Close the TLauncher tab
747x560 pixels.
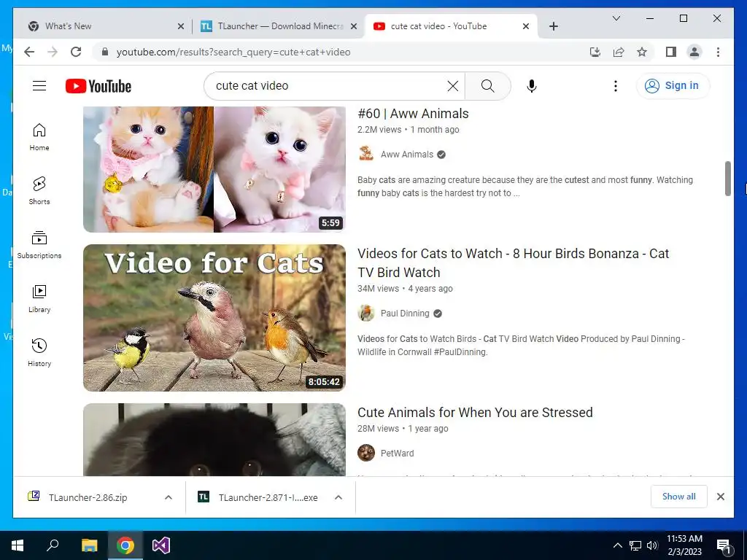pyautogui.click(x=354, y=27)
